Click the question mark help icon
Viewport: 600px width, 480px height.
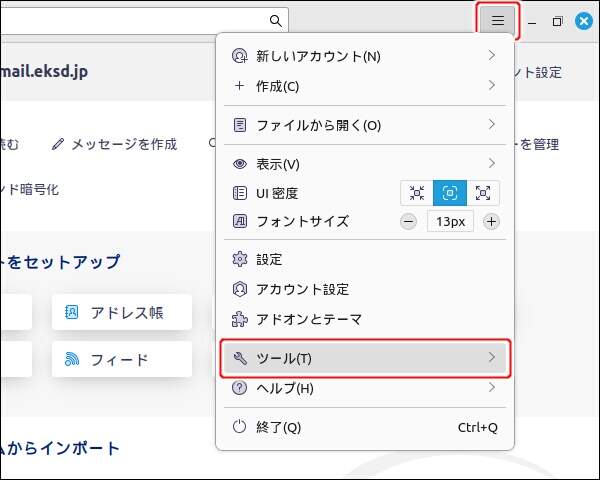click(240, 388)
